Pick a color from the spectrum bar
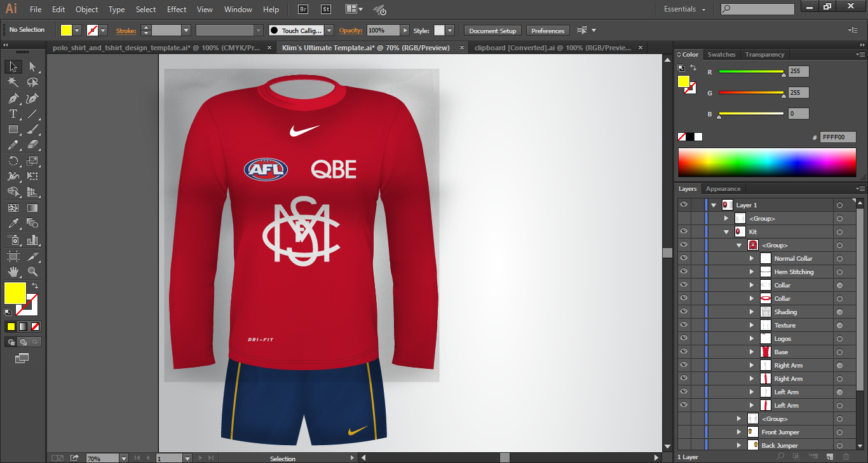 click(x=767, y=162)
